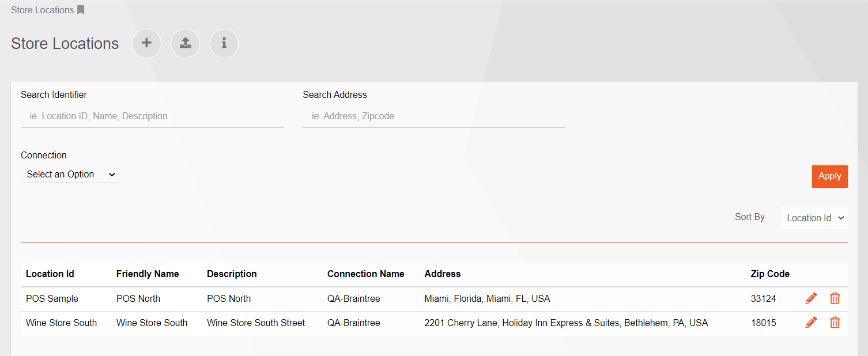Expand the Sort By Location Id dropdown
Viewport: 868px width, 356px height.
(814, 218)
